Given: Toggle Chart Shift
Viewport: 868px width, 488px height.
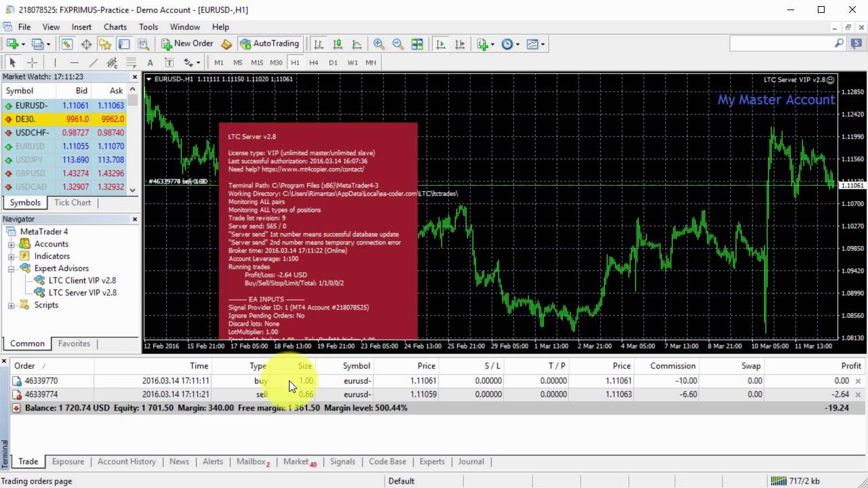Looking at the screenshot, I should (460, 44).
